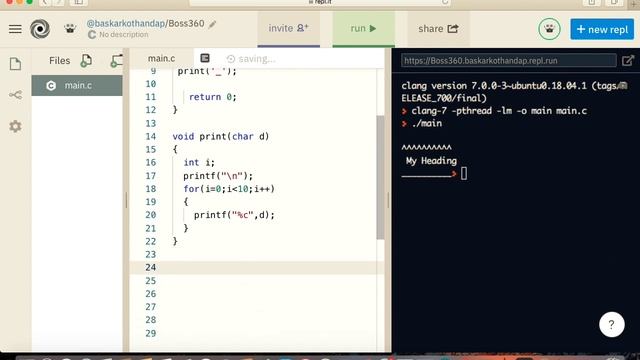Screen dimensions: 640x360
Task: Click the repl.run URL field
Action: coord(509,61)
